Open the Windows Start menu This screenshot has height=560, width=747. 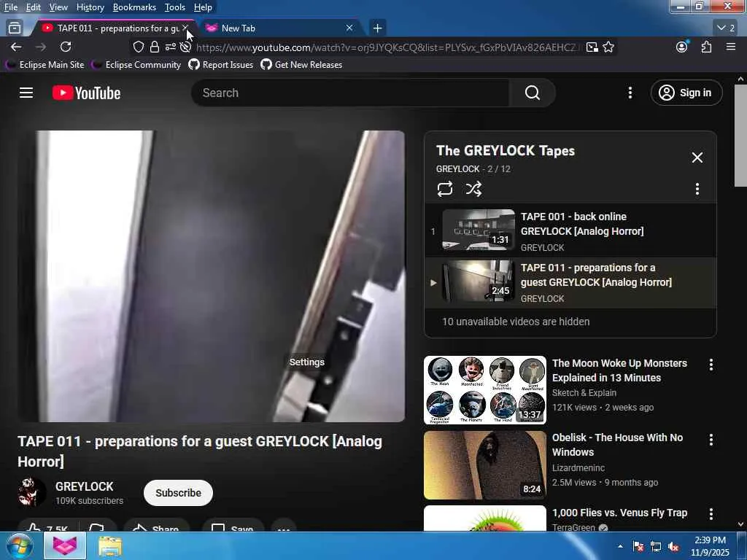click(20, 545)
